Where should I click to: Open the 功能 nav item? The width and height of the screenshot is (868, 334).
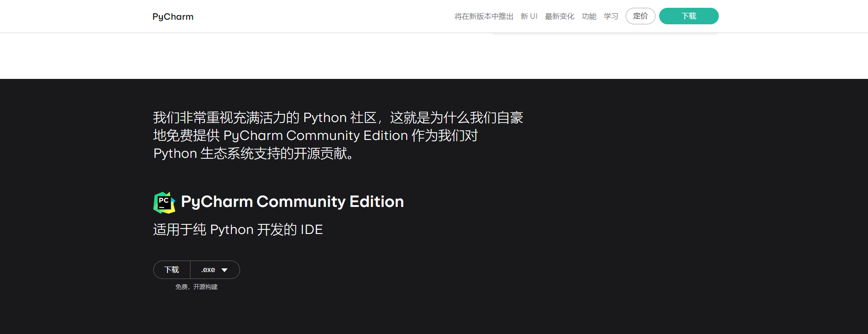click(x=589, y=16)
